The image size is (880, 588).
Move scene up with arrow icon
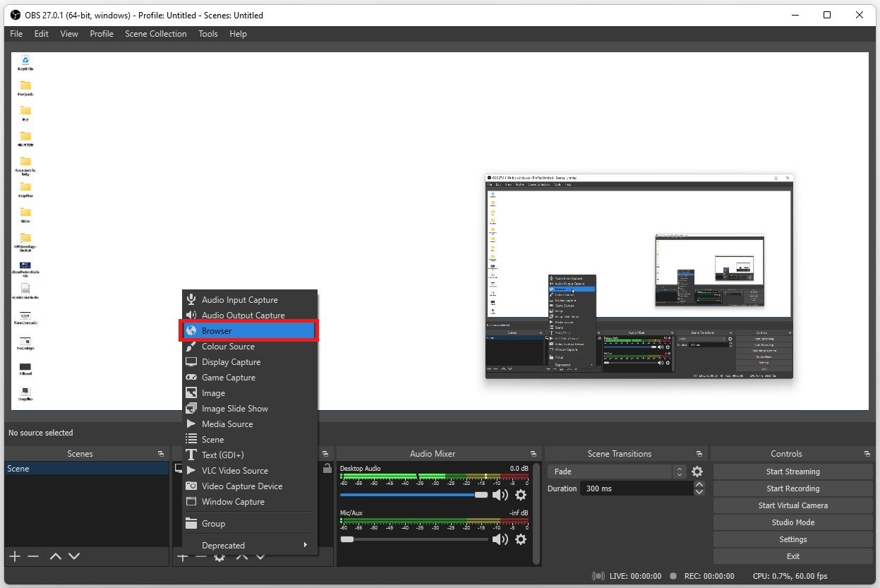click(56, 556)
